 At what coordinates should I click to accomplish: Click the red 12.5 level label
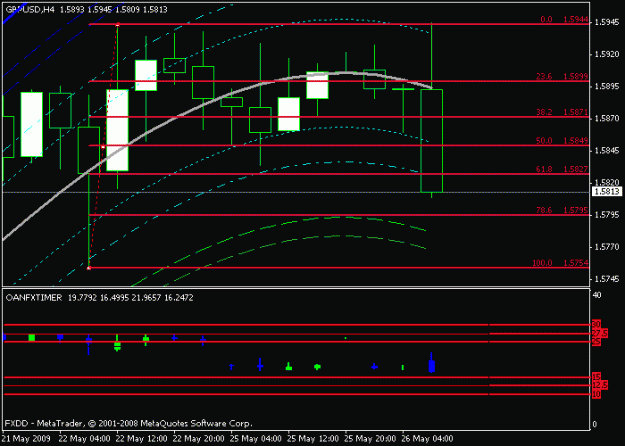click(599, 385)
